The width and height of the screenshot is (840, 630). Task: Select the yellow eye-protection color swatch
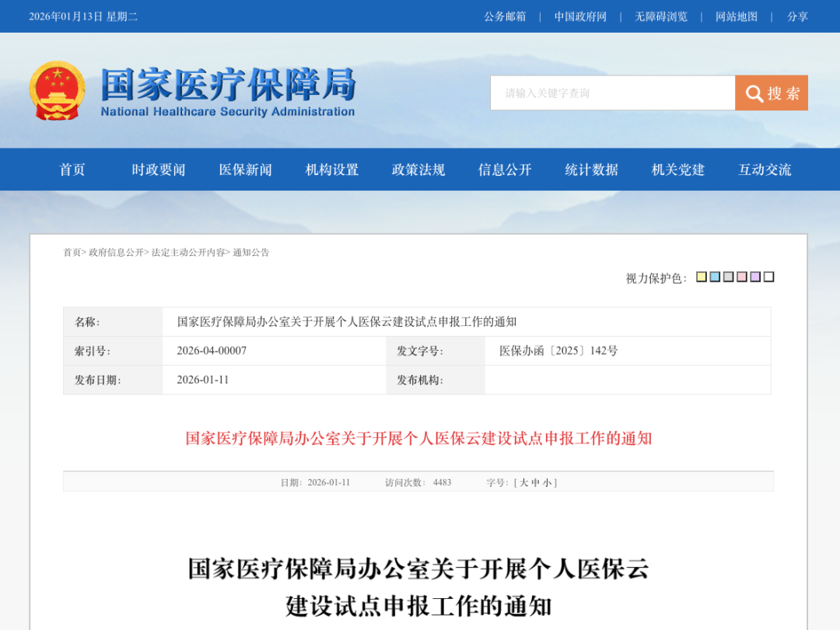(x=702, y=277)
